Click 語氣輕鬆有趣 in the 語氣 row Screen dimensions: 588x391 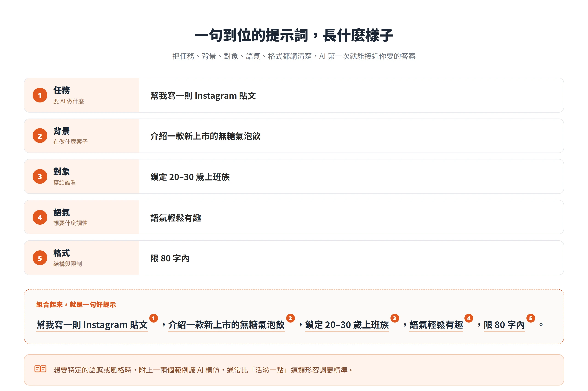point(176,218)
